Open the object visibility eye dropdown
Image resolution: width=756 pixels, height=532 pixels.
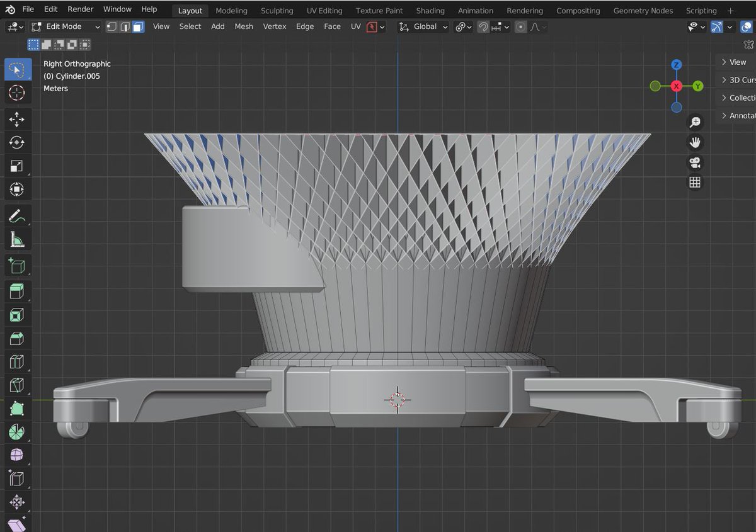tap(696, 26)
